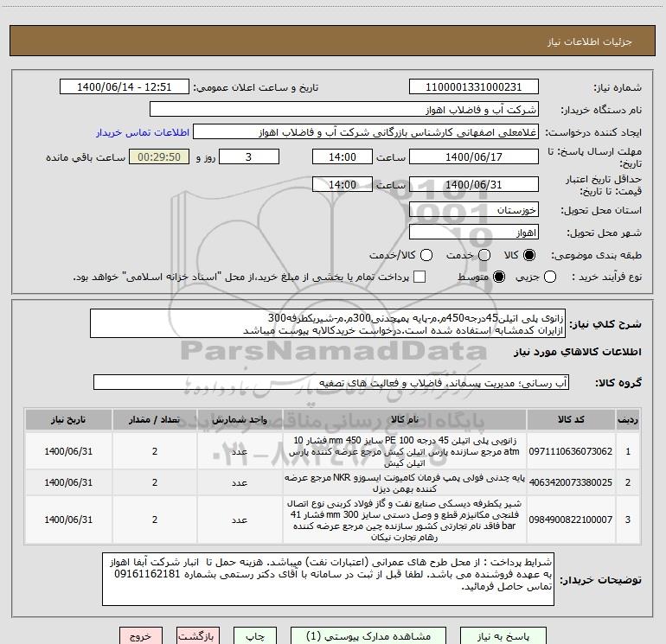Screen dimensions: 666x644
Task: Click the تاریخ نیاز column header
Action: (68, 419)
